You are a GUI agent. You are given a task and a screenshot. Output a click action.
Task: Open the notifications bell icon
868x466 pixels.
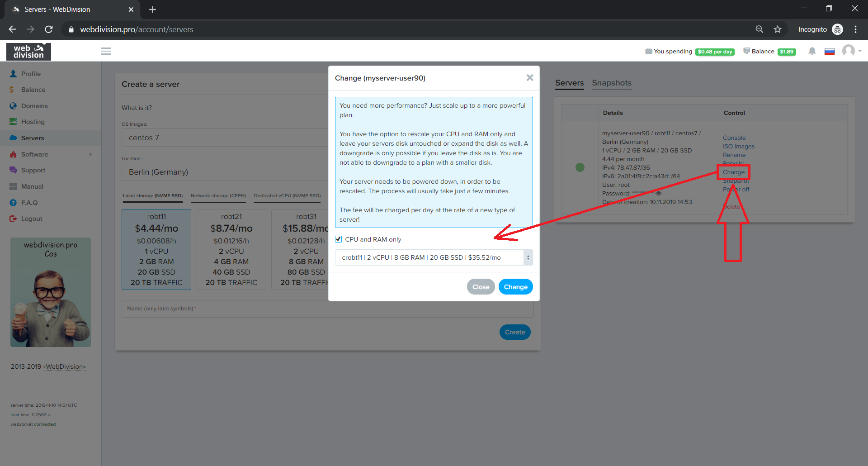coord(812,51)
